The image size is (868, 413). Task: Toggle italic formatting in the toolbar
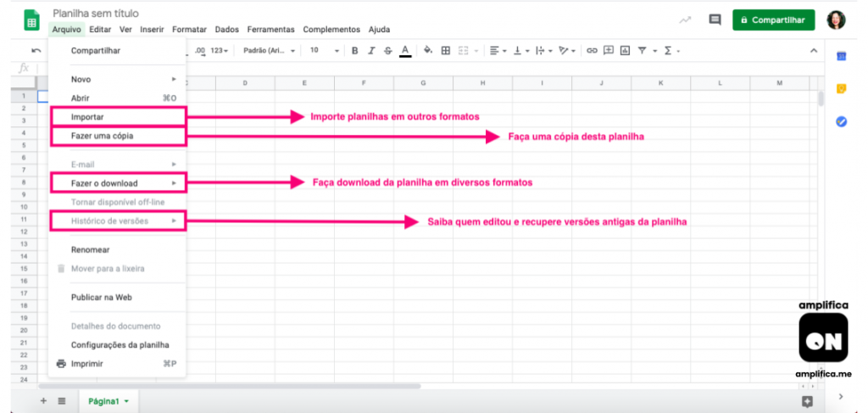pos(371,51)
